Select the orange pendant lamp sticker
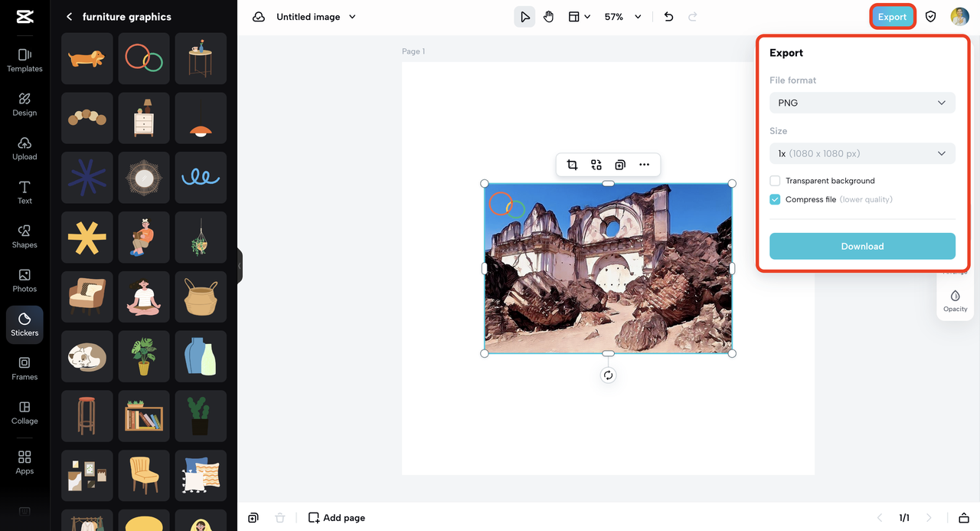 pyautogui.click(x=201, y=118)
